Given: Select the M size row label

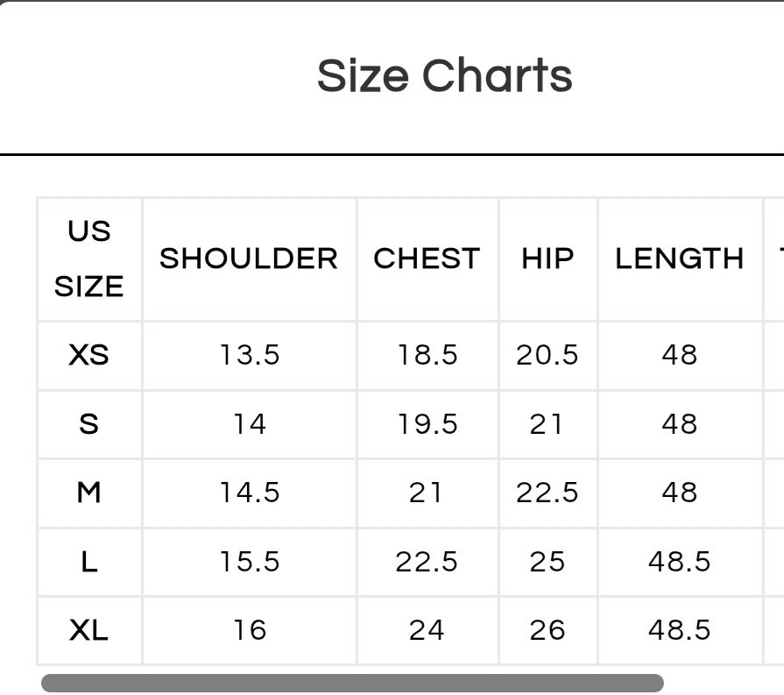Looking at the screenshot, I should point(89,493).
